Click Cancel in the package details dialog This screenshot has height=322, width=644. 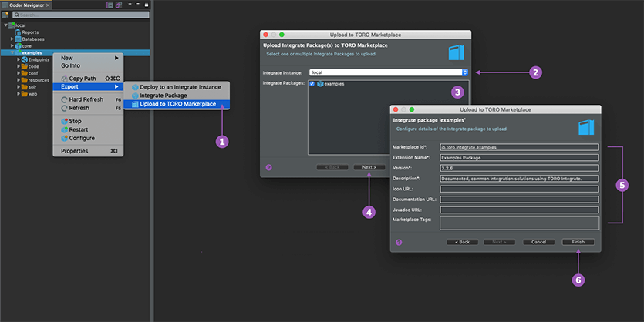click(538, 242)
